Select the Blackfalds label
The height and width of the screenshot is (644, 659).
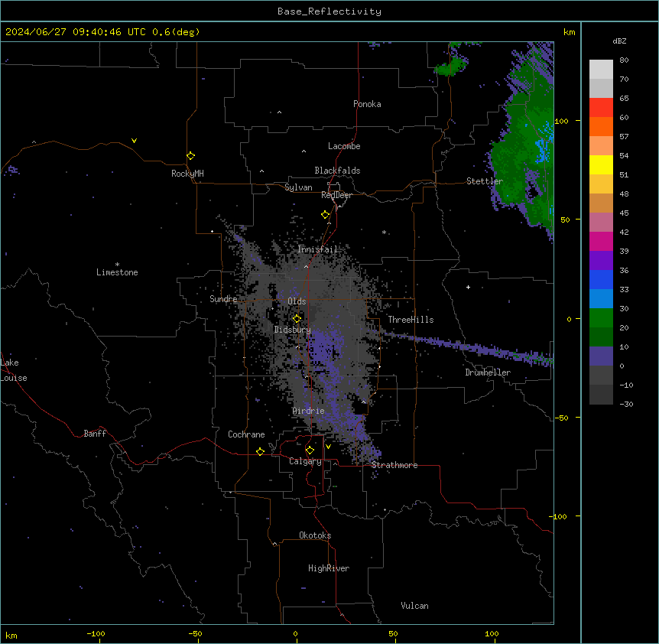click(x=337, y=171)
